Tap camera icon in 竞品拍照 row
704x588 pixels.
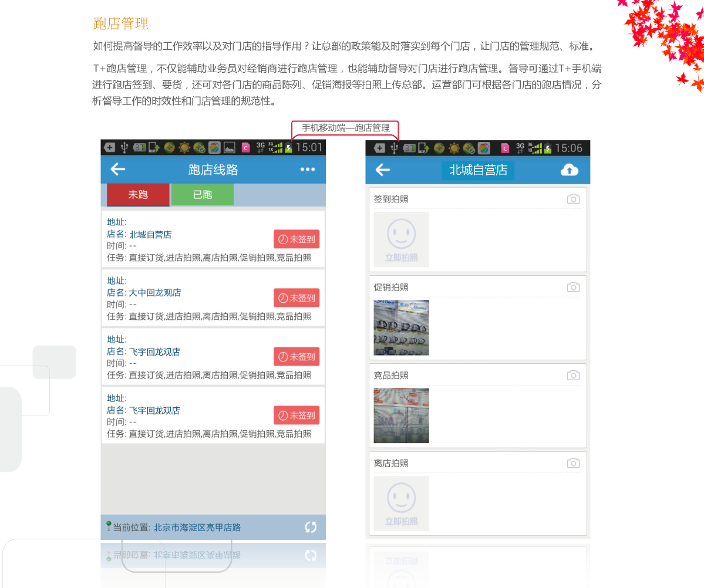pos(573,375)
